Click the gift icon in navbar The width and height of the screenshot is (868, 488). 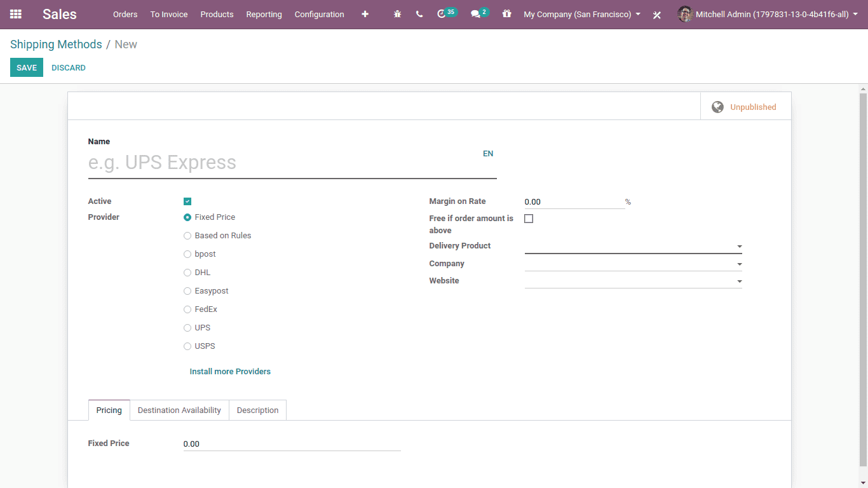[506, 13]
